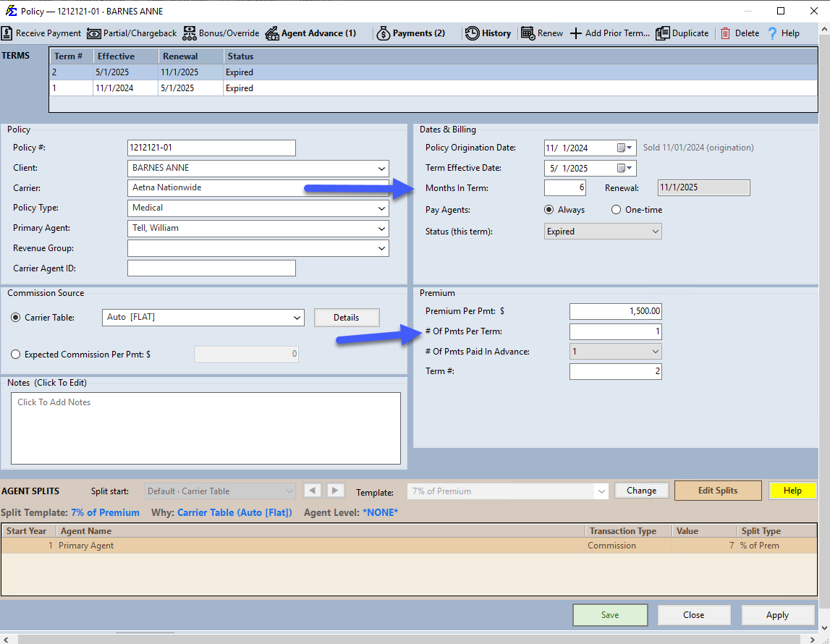Image resolution: width=830 pixels, height=644 pixels.
Task: Click the Close button at bottom
Action: [x=693, y=615]
